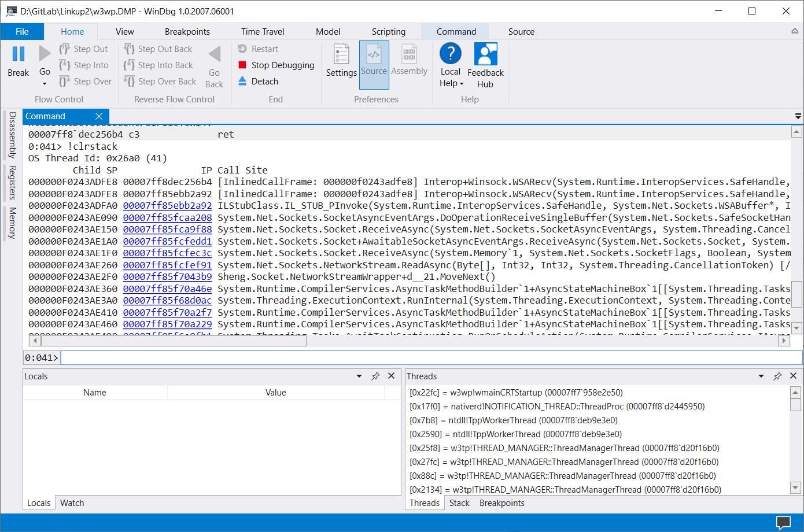Switch to the Scripting ribbon tab
The image size is (804, 532).
pos(389,32)
